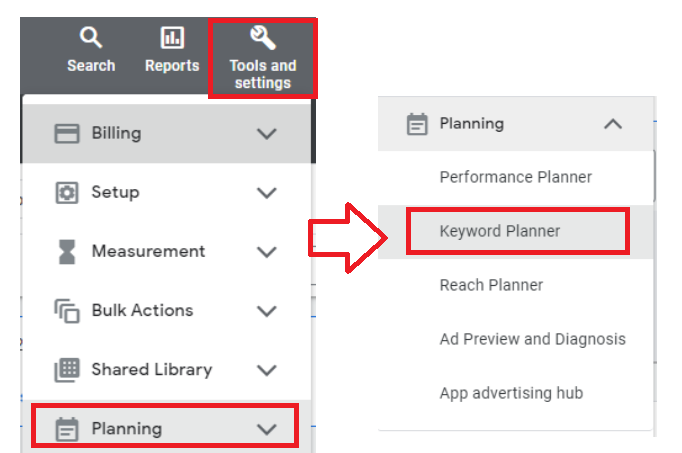Click the Planning calendar icon in left menu
This screenshot has width=682, height=453.
(x=67, y=429)
